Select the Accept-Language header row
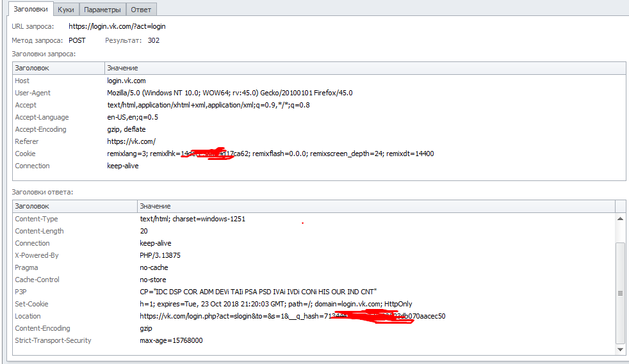Viewport: 629px width, 364px height. coord(319,117)
